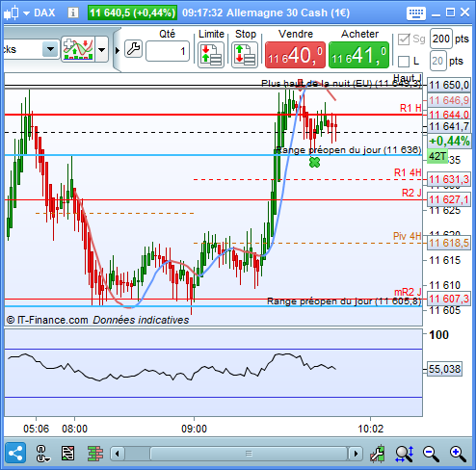Place a Stop order via its icon
Image resolution: width=476 pixels, height=470 pixels.
coord(245,55)
